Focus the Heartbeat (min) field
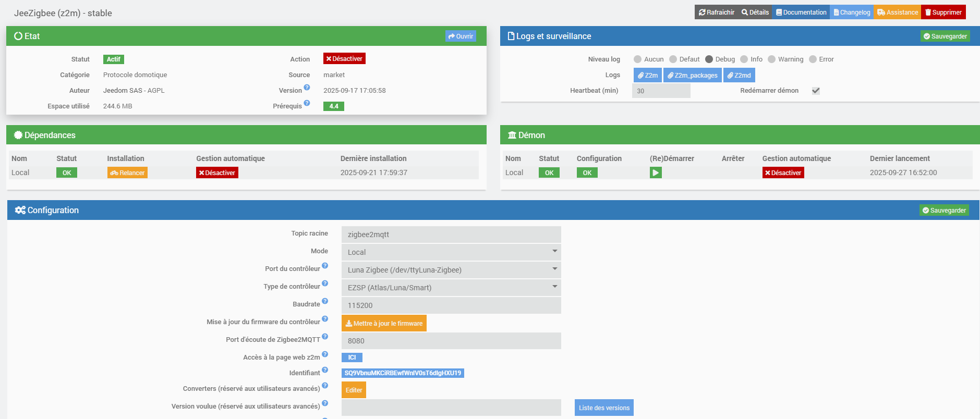This screenshot has height=419, width=980. click(x=661, y=91)
